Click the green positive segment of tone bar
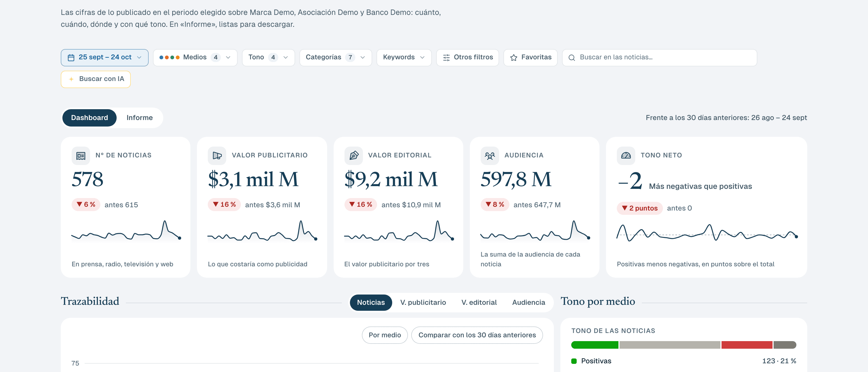Viewport: 868px width, 372px height. 595,345
